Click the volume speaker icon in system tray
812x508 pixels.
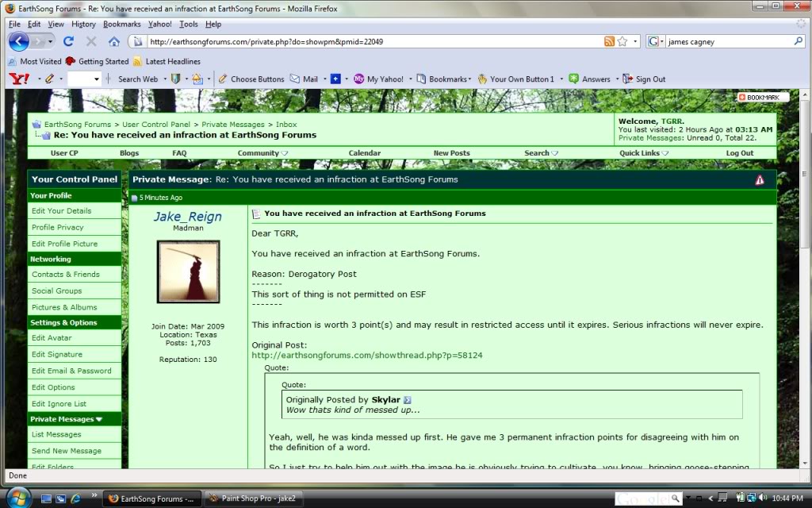[x=762, y=498]
